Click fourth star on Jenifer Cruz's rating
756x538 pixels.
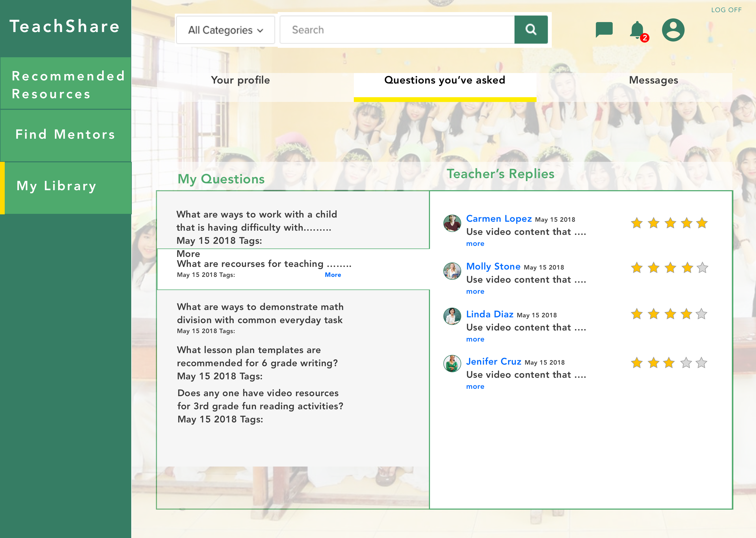coord(686,363)
